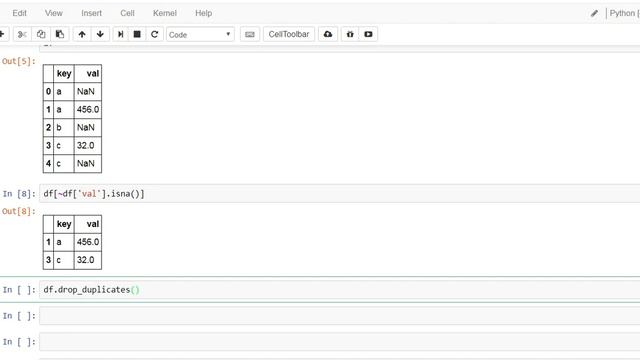Image resolution: width=640 pixels, height=360 pixels.
Task: Click 456.0 value in Out[8] table
Action: (88, 242)
